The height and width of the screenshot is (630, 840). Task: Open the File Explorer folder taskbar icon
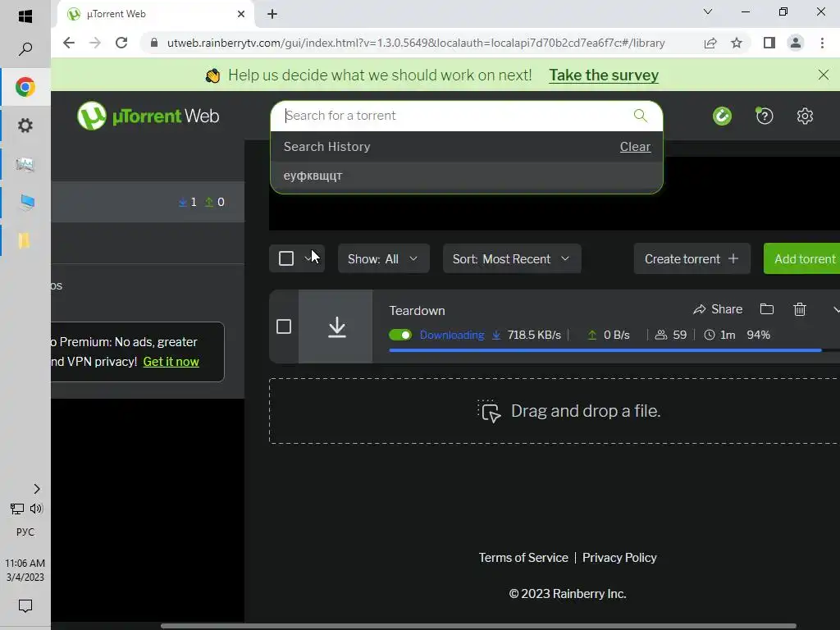[x=25, y=241]
